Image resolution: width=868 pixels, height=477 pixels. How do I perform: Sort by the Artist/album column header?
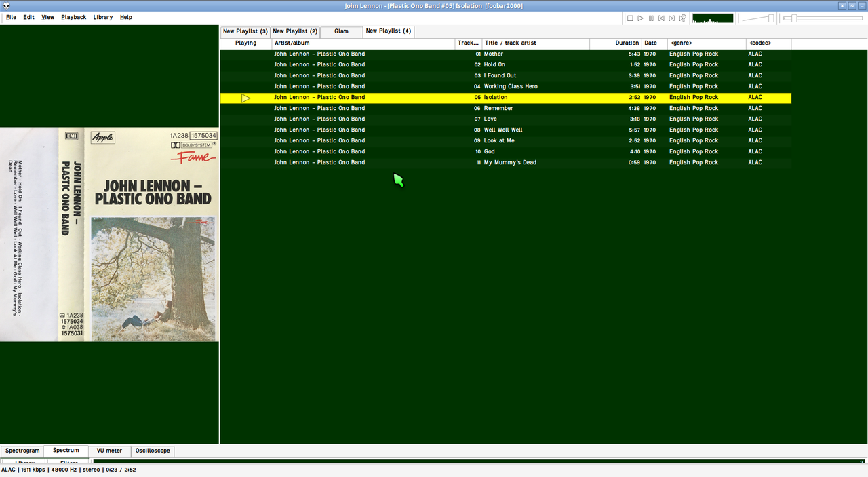[363, 43]
